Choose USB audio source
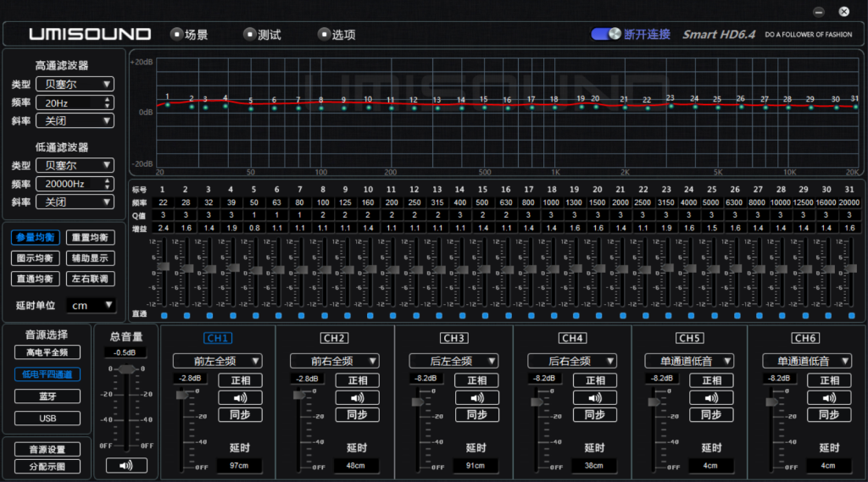Image resolution: width=868 pixels, height=482 pixels. (x=47, y=418)
